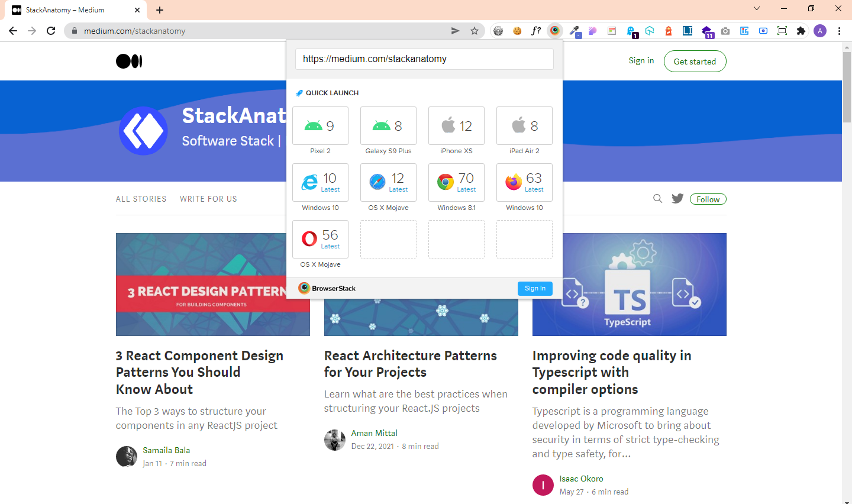Follow the StackAnatomy publication

pyautogui.click(x=708, y=199)
